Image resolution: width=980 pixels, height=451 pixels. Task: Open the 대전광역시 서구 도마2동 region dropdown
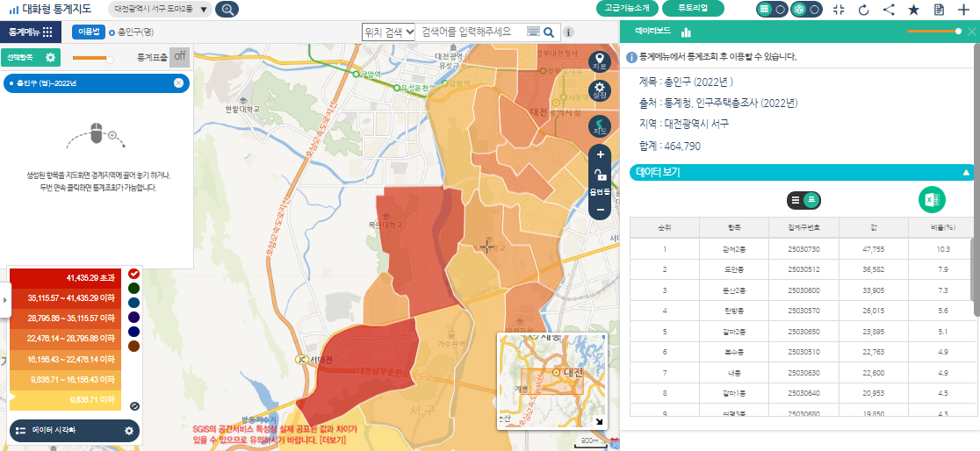click(x=161, y=10)
